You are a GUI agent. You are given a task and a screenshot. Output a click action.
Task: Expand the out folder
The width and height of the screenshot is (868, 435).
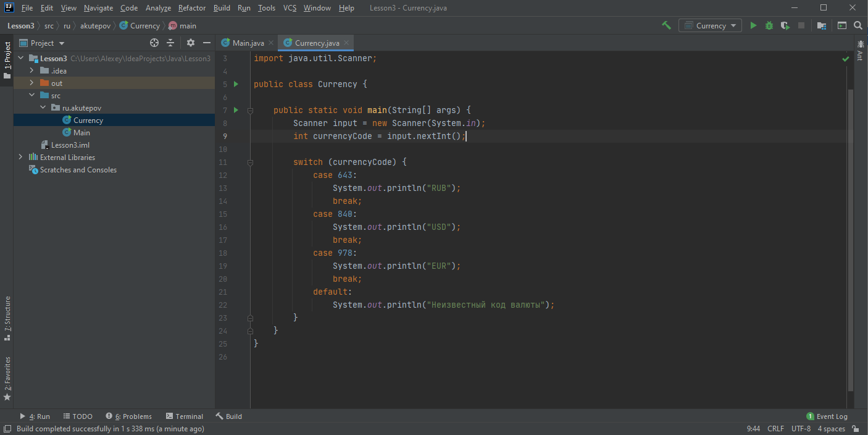coord(31,83)
